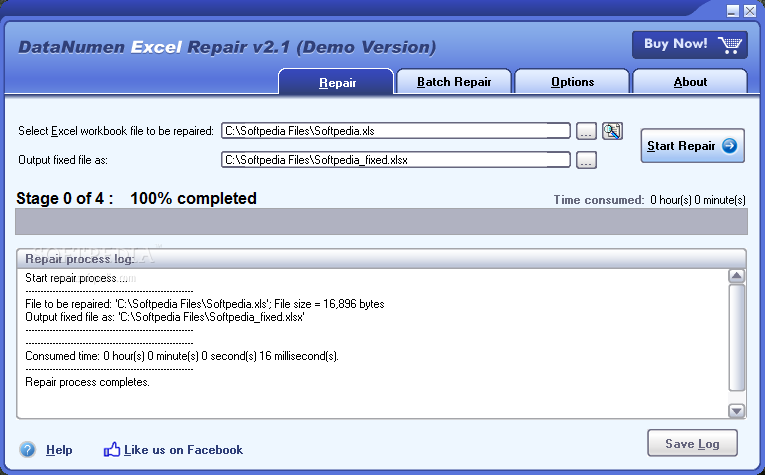Click the Start Repair button
This screenshot has width=765, height=475.
[x=692, y=146]
